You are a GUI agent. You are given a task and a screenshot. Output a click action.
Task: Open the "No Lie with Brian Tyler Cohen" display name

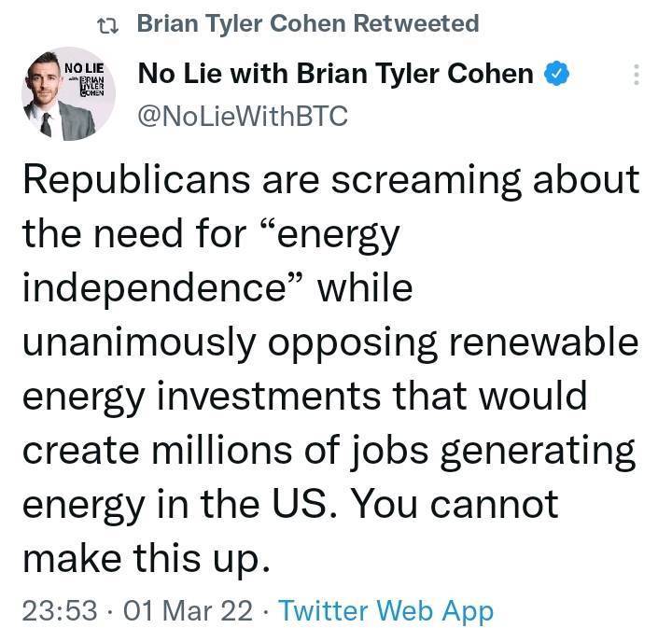tap(336, 73)
